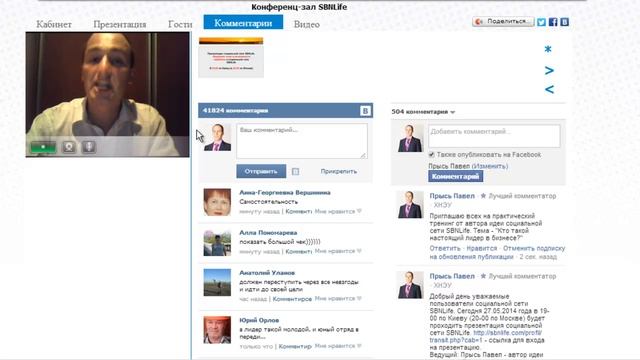
Task: Click the asterisk slide control
Action: click(x=548, y=50)
